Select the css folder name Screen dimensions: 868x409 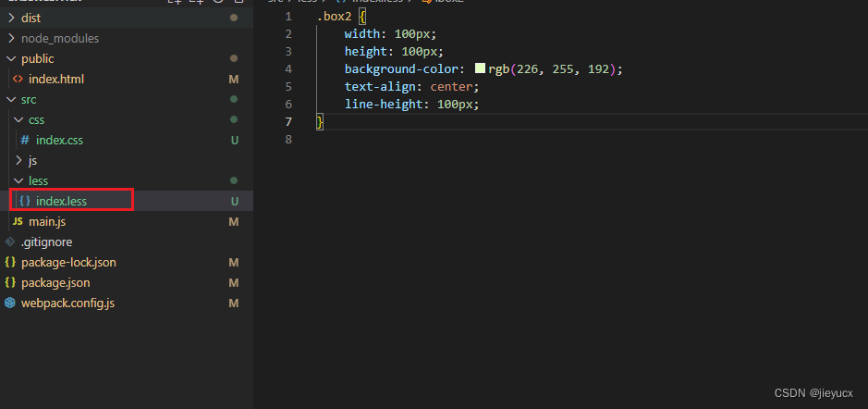pyautogui.click(x=37, y=119)
